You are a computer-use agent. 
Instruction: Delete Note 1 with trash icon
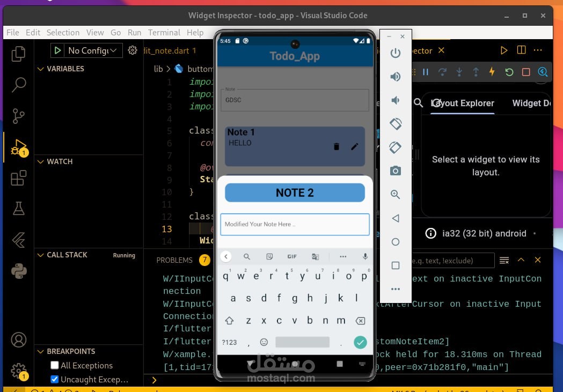[337, 146]
